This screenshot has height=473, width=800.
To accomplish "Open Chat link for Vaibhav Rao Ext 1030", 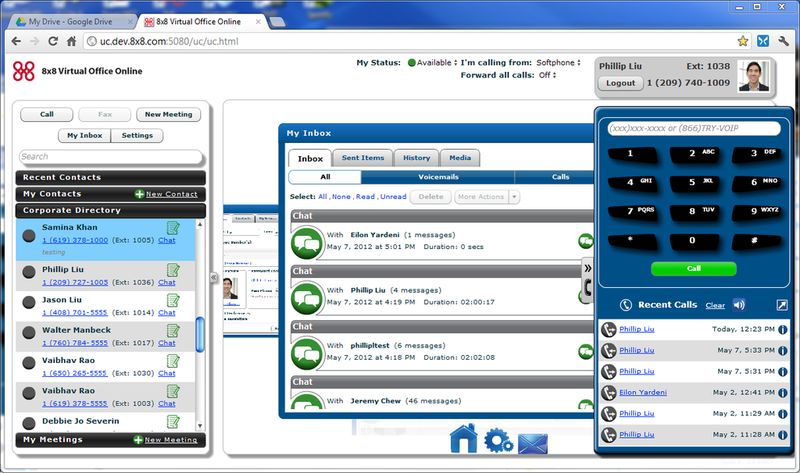I will tap(166, 374).
